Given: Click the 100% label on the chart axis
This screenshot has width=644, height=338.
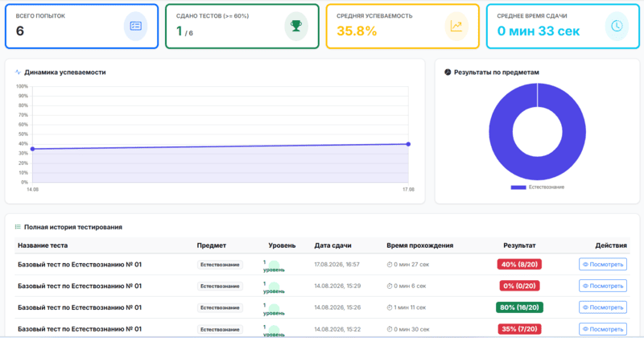Looking at the screenshot, I should (22, 86).
